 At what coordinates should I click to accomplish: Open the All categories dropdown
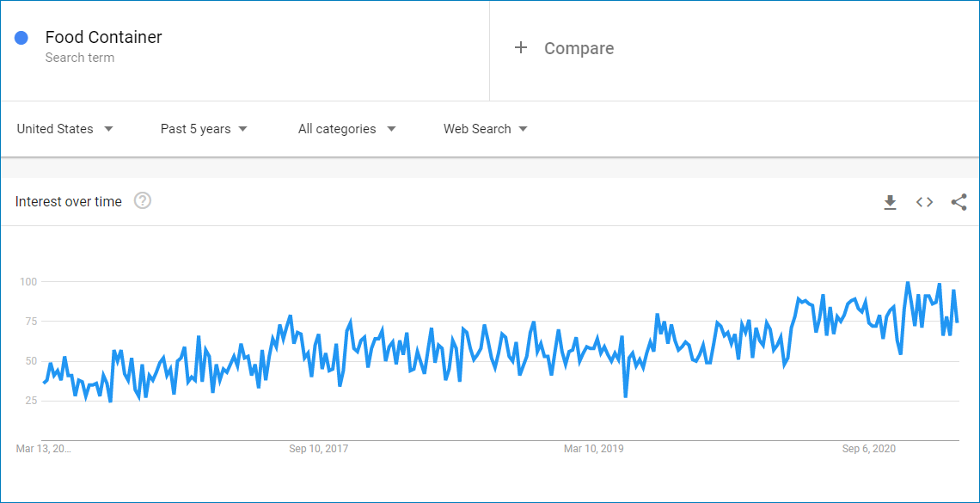[x=346, y=128]
